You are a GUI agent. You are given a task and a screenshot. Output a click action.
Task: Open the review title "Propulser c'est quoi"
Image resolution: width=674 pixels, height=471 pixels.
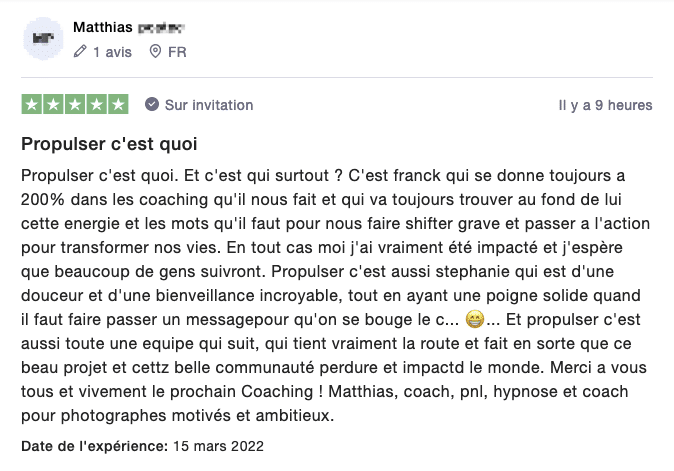coord(109,144)
